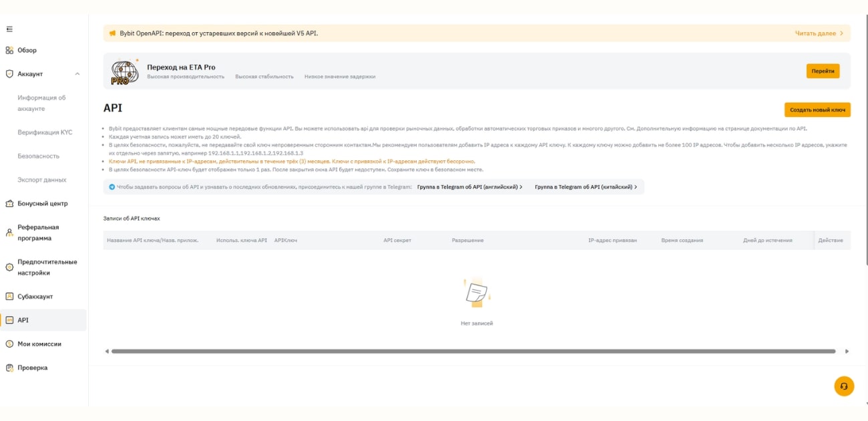Viewport: 868px width, 421px height.
Task: Open Информация об аккаунте
Action: tap(41, 103)
